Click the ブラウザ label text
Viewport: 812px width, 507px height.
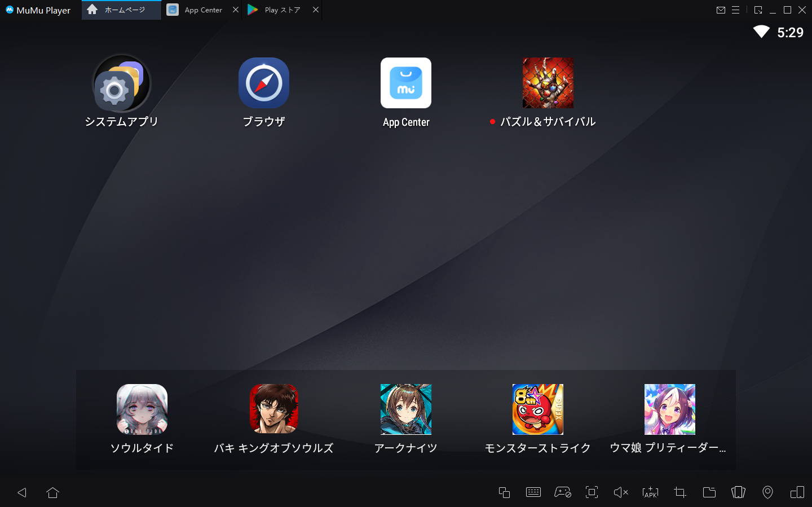click(x=264, y=121)
